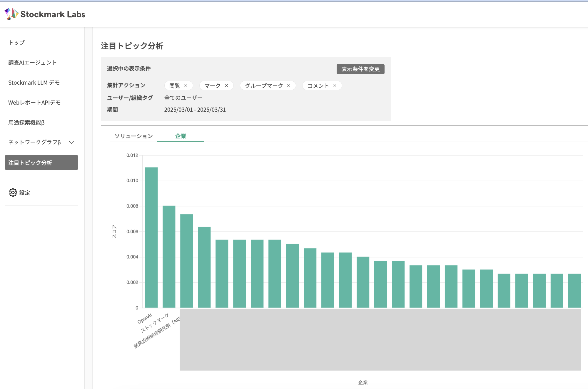Viewport: 588px width, 389px height.
Task: Click the 表示条件を変更 button
Action: click(360, 69)
